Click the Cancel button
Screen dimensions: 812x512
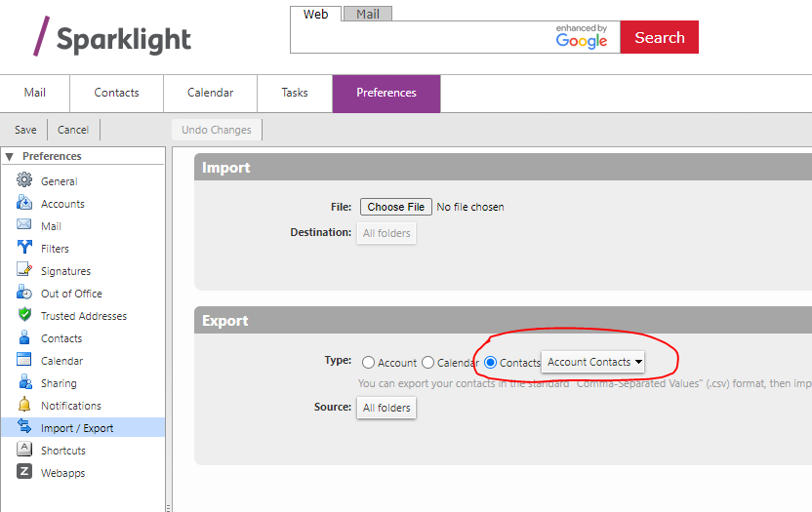click(x=73, y=130)
